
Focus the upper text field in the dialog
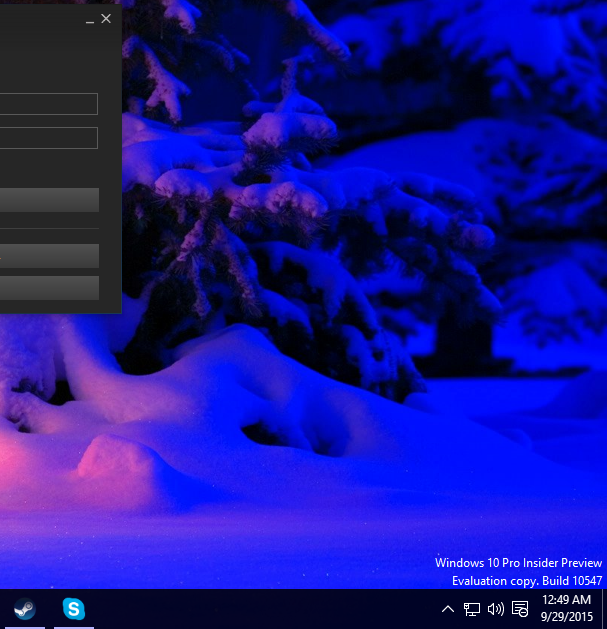click(48, 104)
